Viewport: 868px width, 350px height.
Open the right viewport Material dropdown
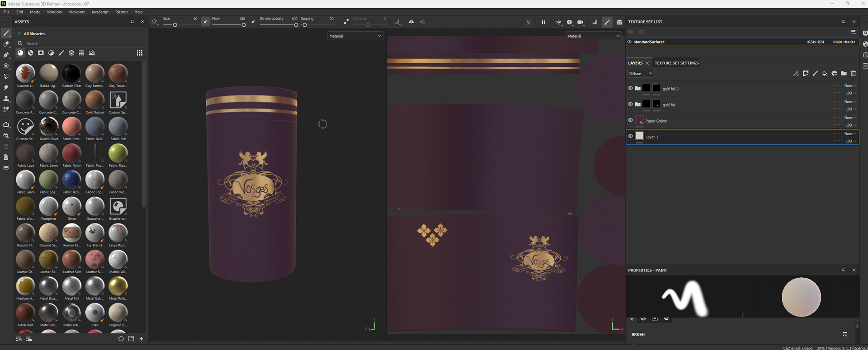(x=594, y=36)
